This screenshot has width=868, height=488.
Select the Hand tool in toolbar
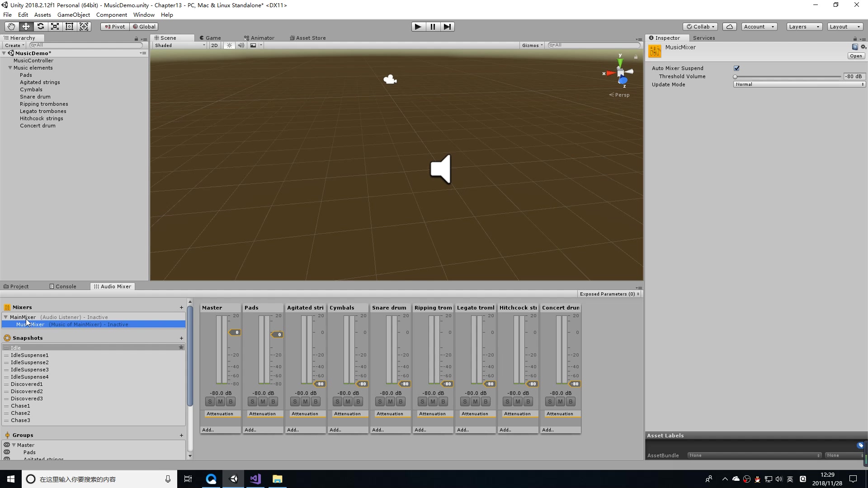[11, 27]
